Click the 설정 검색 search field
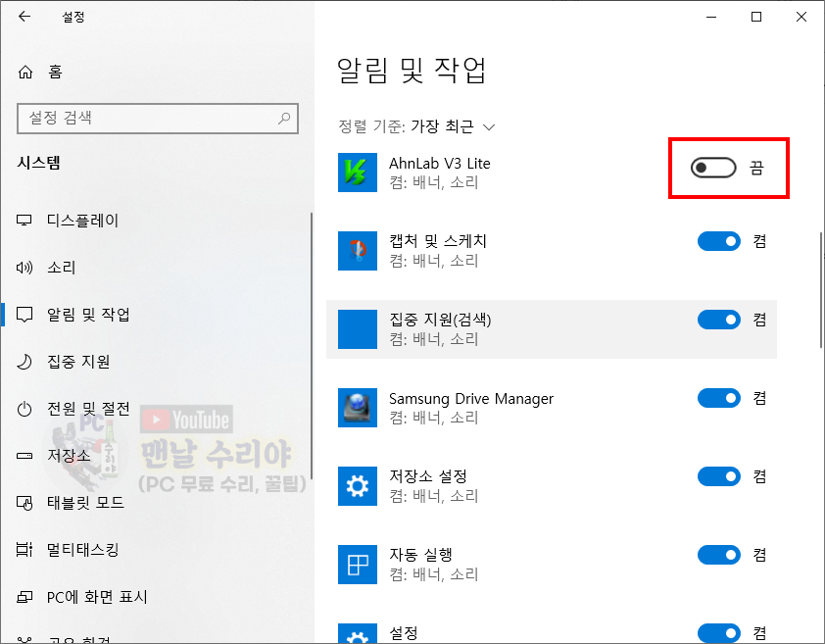 (158, 119)
